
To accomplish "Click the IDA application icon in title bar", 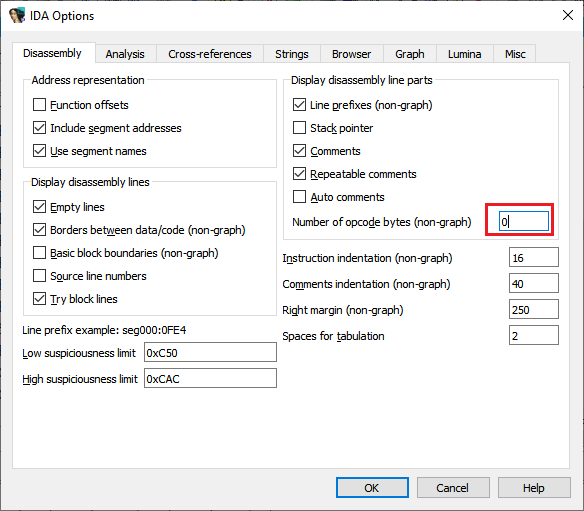I will pos(16,16).
